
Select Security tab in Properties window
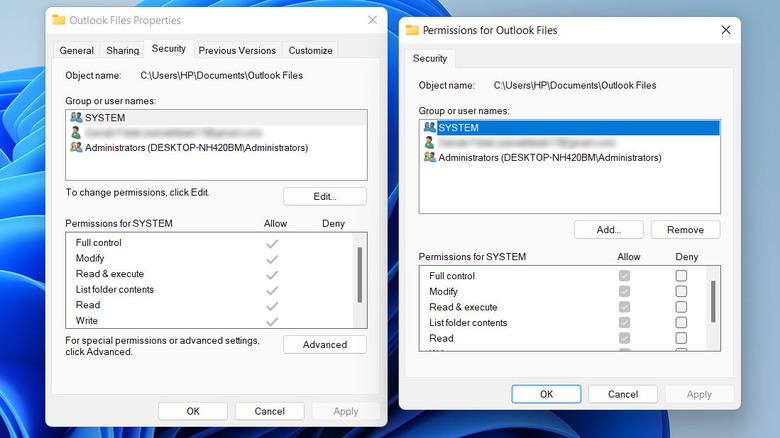[x=169, y=49]
